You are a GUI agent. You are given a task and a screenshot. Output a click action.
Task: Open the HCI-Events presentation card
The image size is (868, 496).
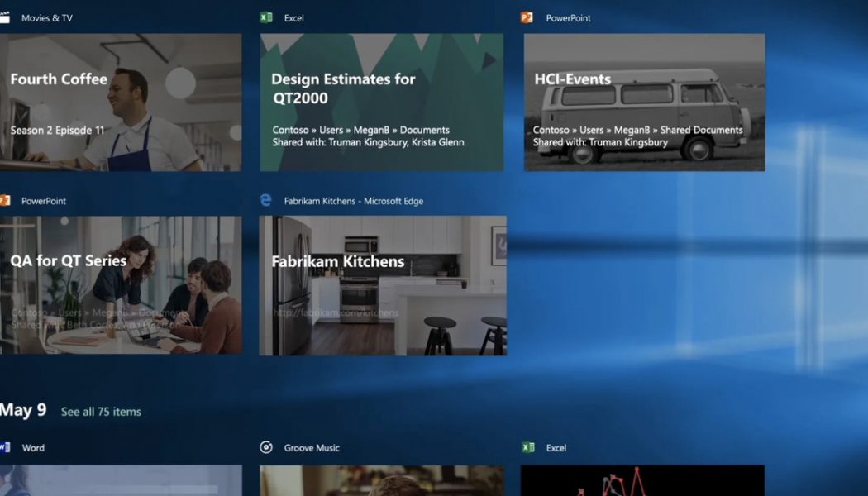[x=643, y=102]
